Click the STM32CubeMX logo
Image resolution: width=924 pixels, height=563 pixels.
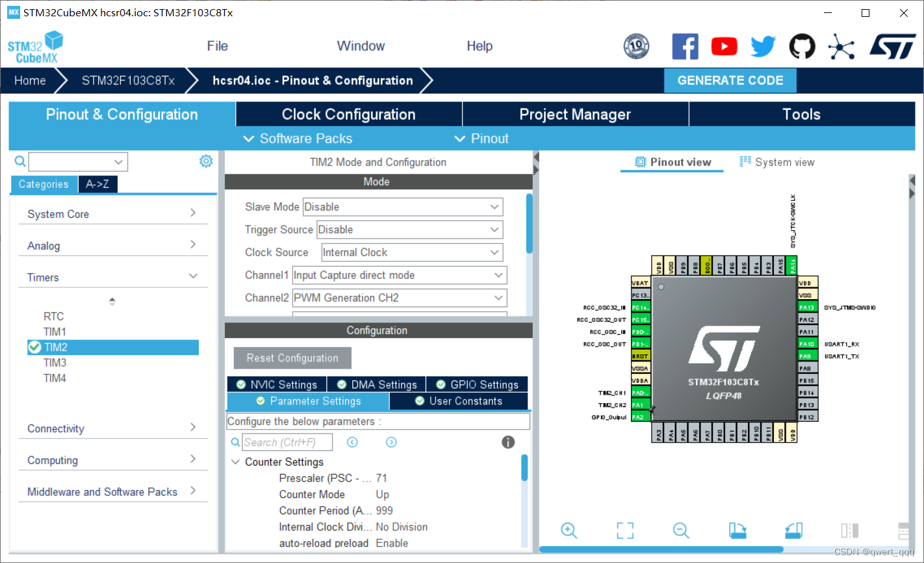[x=36, y=47]
